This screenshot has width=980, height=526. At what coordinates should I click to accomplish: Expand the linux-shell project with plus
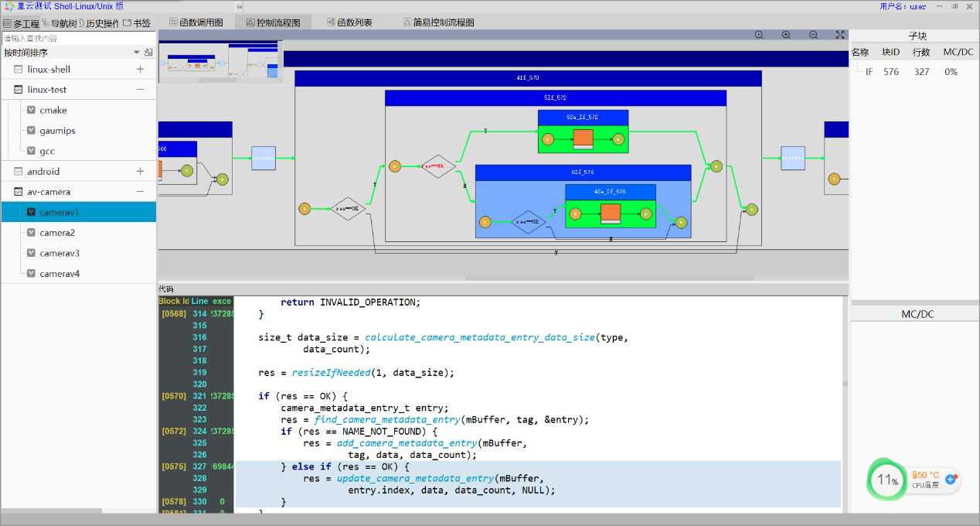tap(140, 69)
